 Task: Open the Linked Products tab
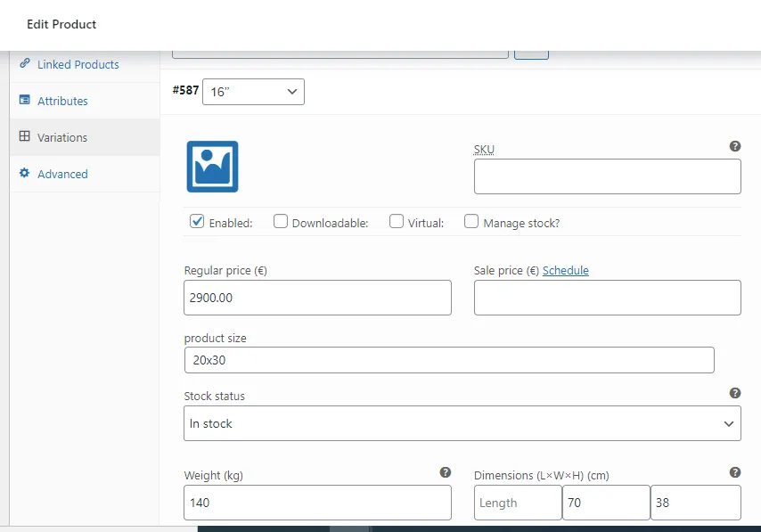[85, 64]
